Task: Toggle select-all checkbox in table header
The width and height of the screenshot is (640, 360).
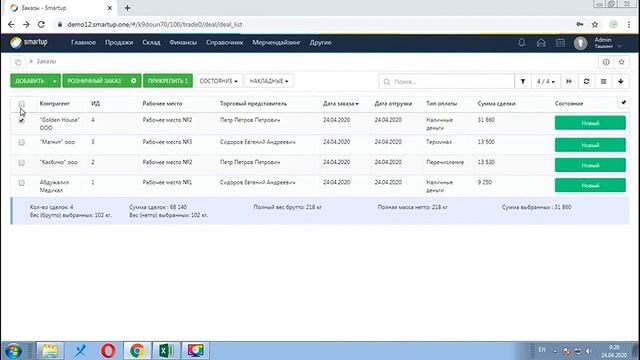Action: coord(22,104)
